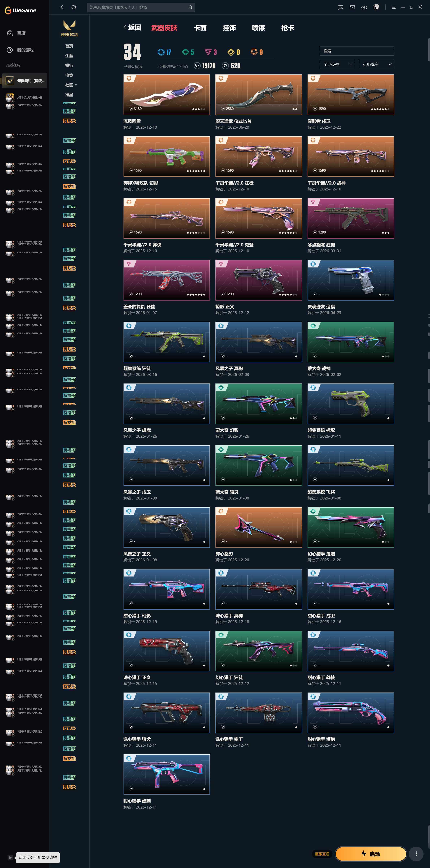Toggle the blue rarity filter showing 17
This screenshot has width=430, height=868.
(164, 52)
